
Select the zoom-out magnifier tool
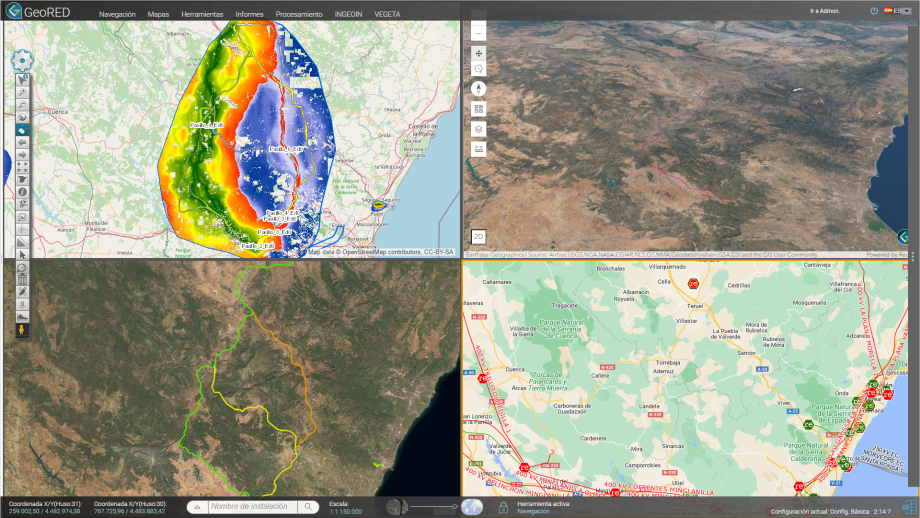pyautogui.click(x=22, y=104)
